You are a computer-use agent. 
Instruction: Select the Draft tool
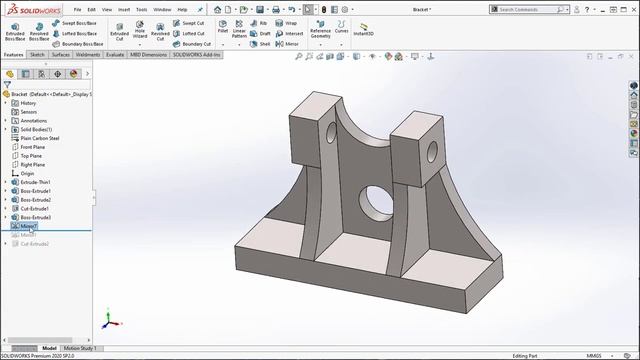pos(260,33)
